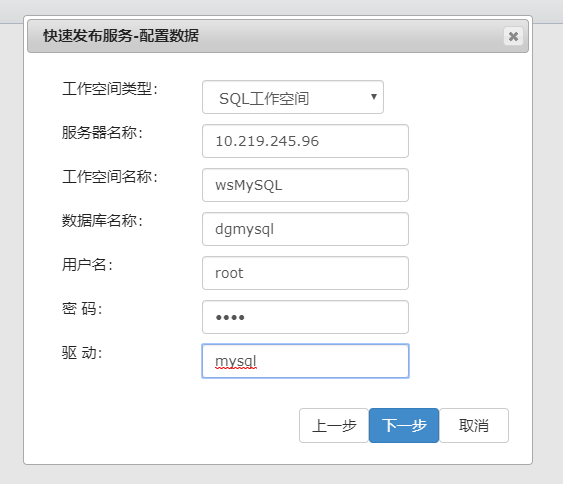The width and height of the screenshot is (563, 484).
Task: Focus the server name field showing 10.219.245.96
Action: point(306,141)
